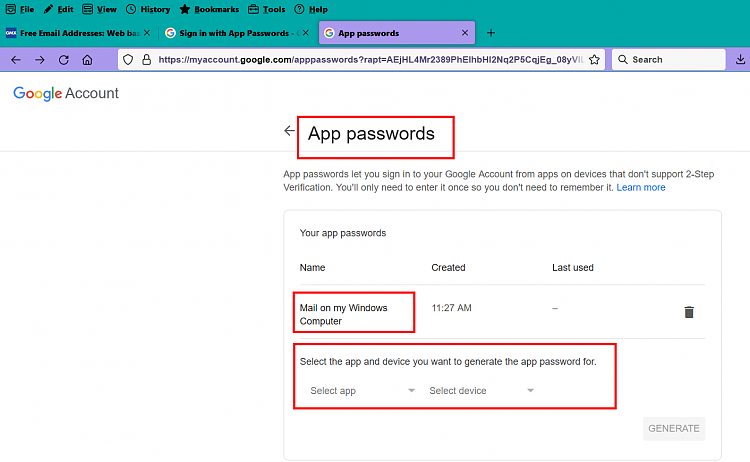Delete Mail on my Windows Computer password

[689, 312]
